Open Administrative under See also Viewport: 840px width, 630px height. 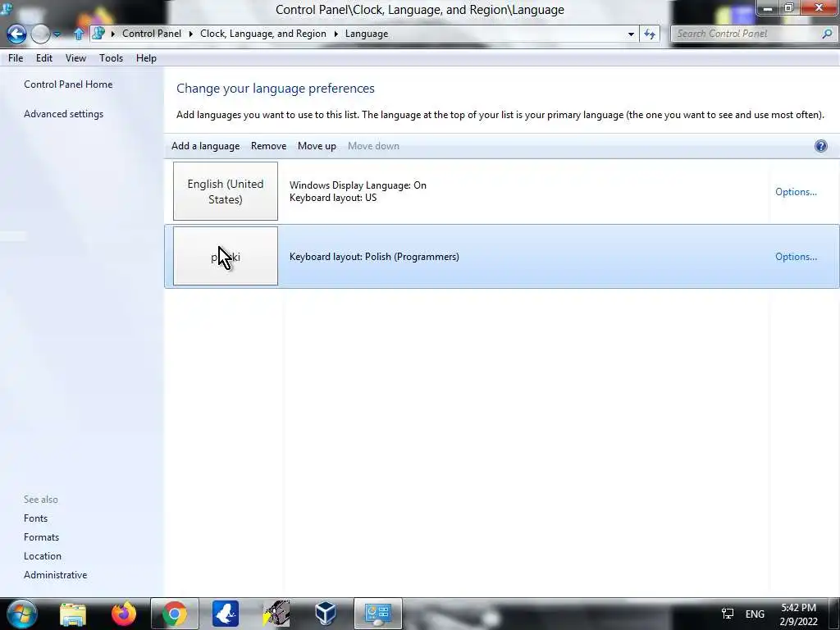(x=55, y=574)
